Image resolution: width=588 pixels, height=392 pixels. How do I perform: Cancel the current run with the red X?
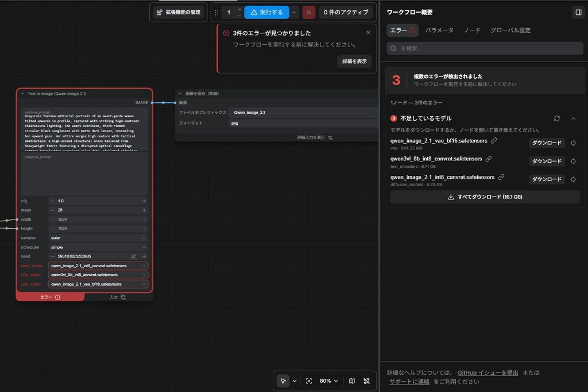tap(308, 13)
